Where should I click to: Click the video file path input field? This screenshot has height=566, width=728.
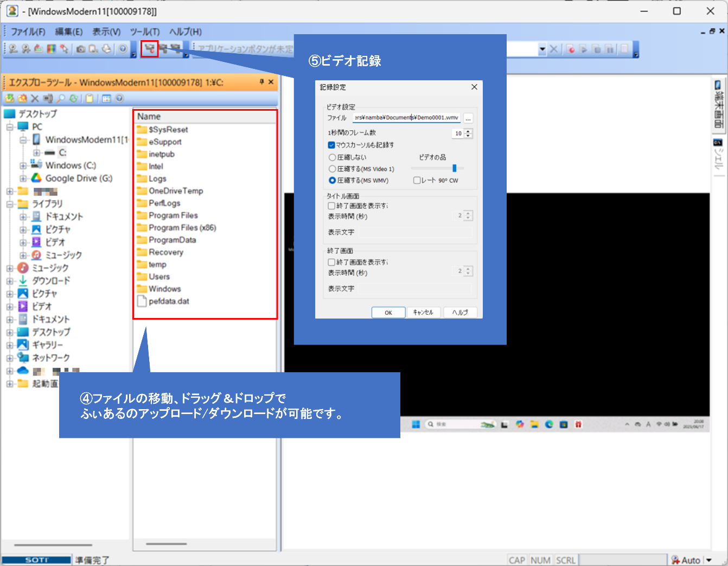[x=406, y=118]
